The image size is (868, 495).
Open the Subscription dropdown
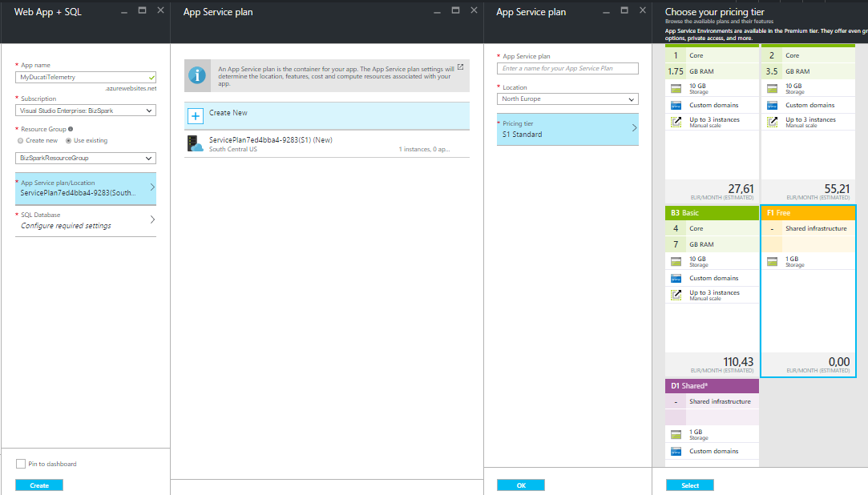[x=86, y=111]
